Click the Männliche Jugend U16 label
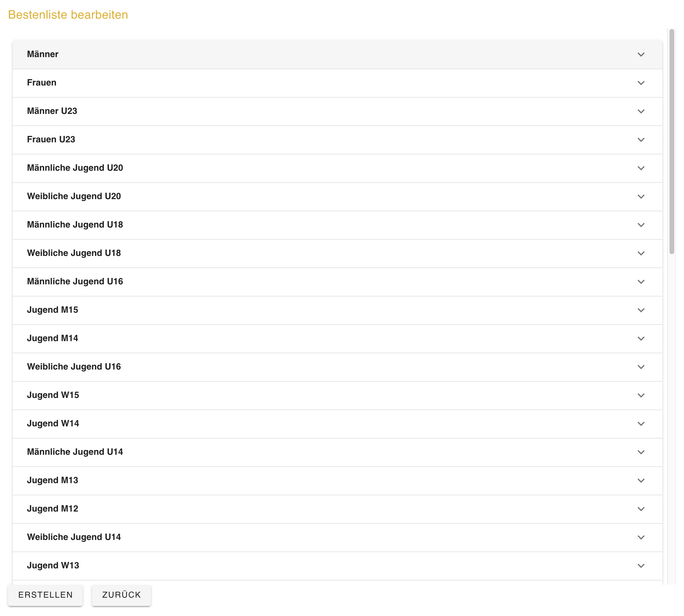Screen dimensions: 684x616 (75, 282)
